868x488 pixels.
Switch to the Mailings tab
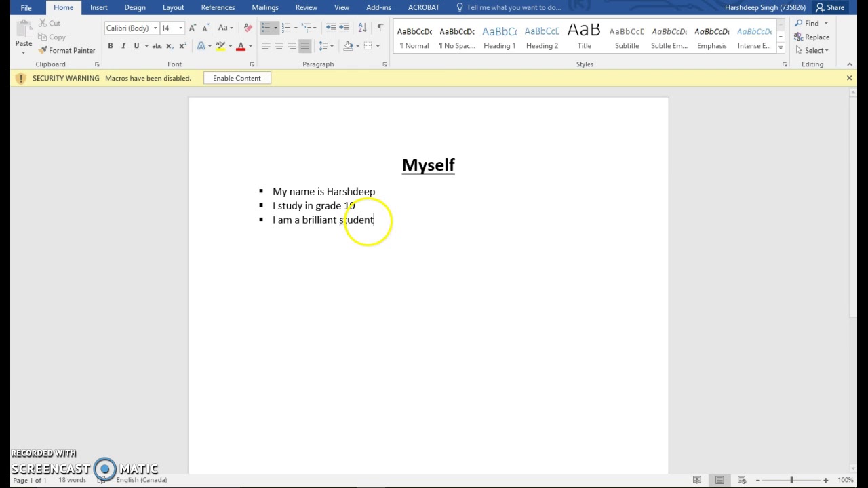pos(265,7)
